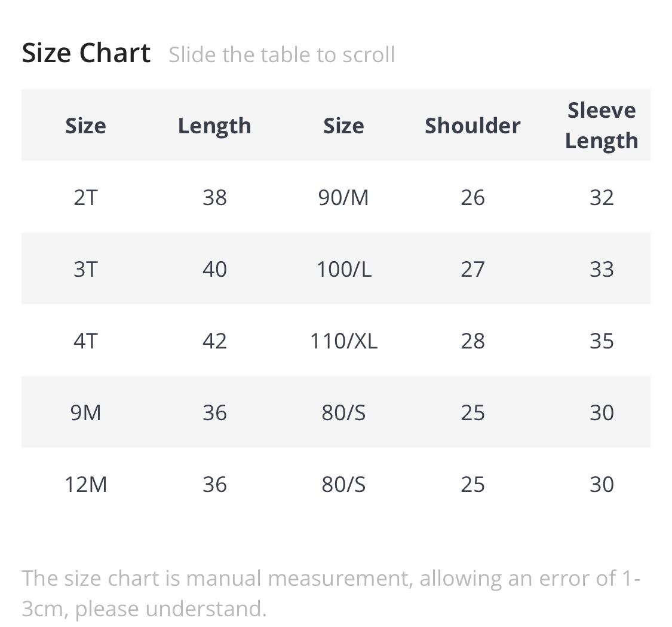
Task: Click the Sleeve Length column header
Action: coord(601,126)
